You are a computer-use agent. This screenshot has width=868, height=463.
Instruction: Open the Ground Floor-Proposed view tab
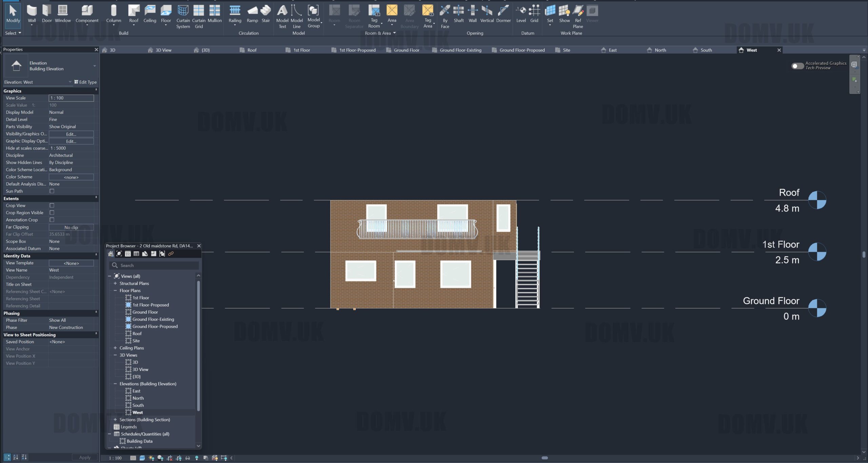coord(521,50)
